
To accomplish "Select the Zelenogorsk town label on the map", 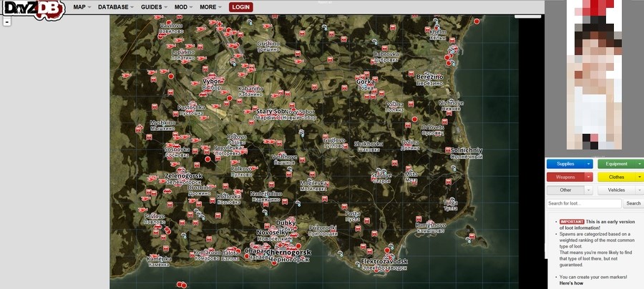I will (x=183, y=176).
